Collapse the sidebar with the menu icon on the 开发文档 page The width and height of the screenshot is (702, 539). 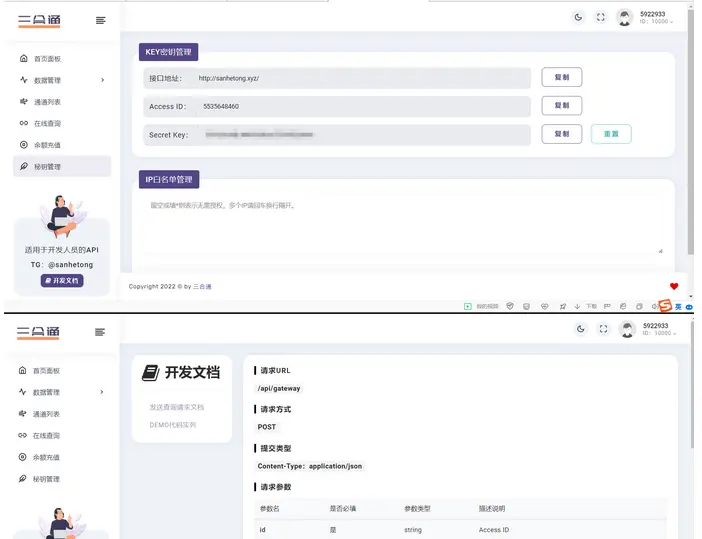(100, 332)
